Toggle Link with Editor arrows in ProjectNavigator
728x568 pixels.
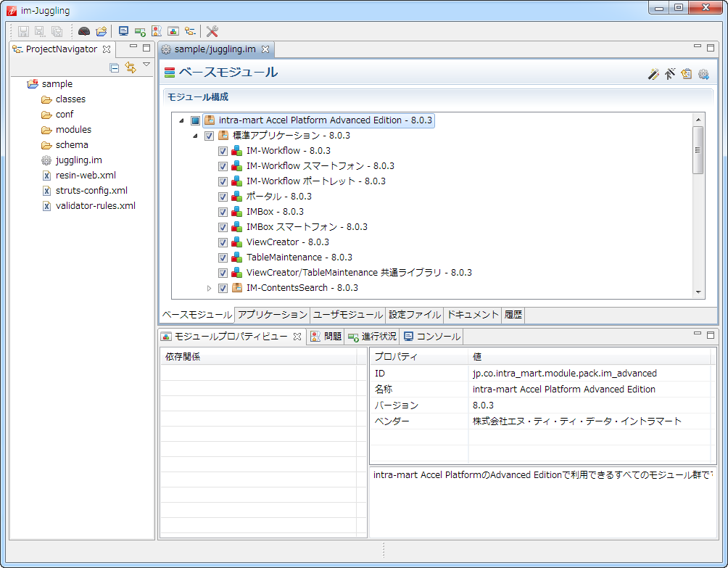click(131, 67)
